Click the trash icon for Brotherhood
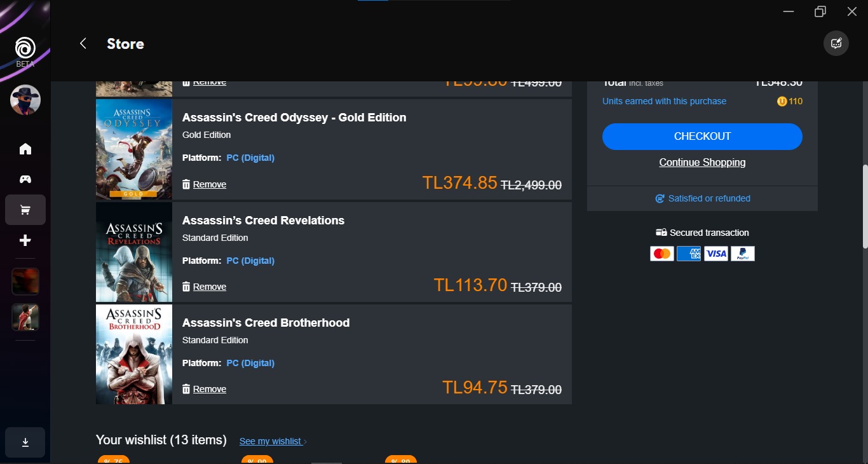Screen dimensions: 868x464 point(186,389)
